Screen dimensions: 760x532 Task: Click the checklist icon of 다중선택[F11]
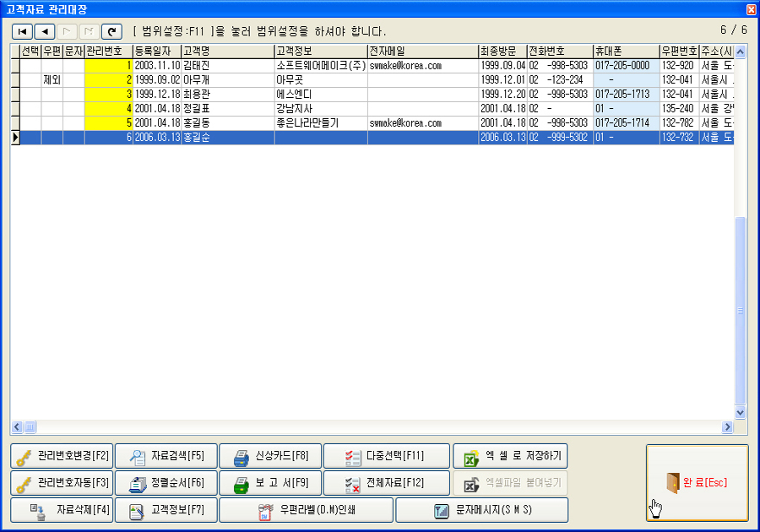pyautogui.click(x=352, y=457)
